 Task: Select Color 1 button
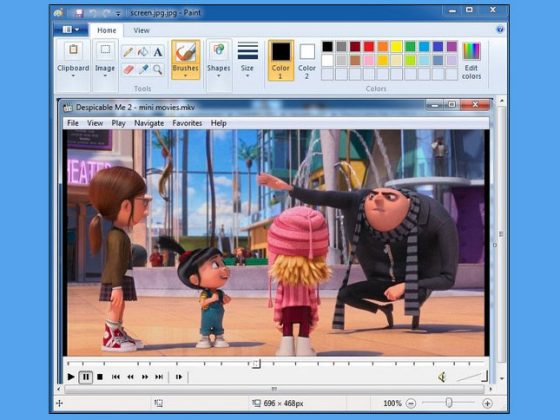tap(281, 60)
